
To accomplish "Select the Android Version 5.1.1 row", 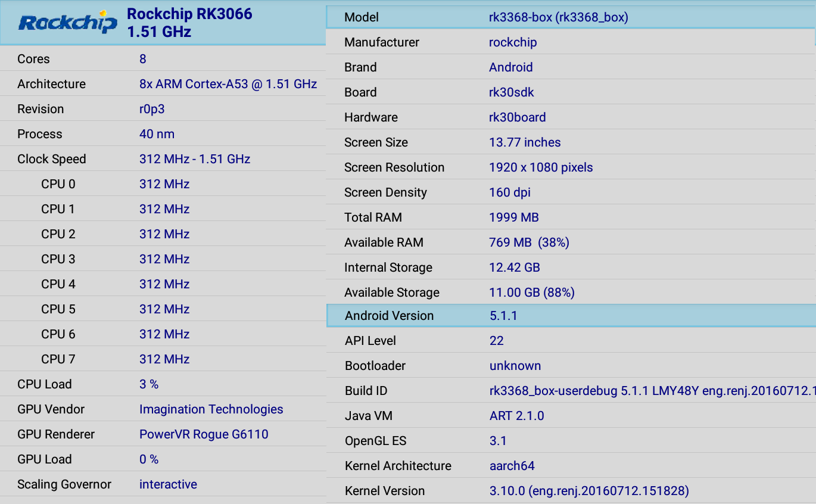I will tap(571, 316).
